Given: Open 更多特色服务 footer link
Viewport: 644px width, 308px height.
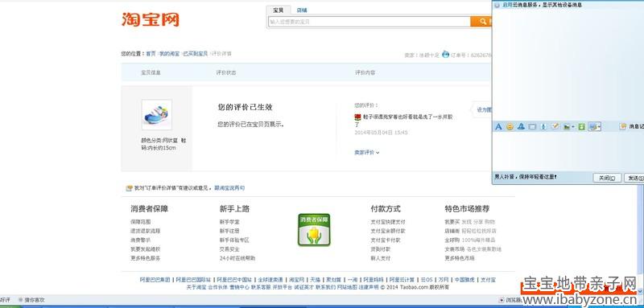Looking at the screenshot, I should (146, 258).
